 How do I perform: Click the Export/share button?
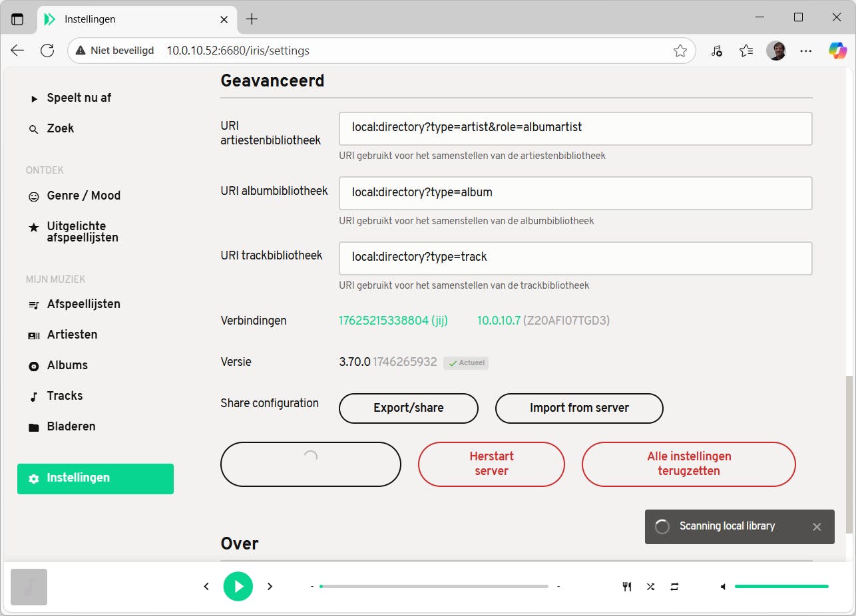coord(409,408)
